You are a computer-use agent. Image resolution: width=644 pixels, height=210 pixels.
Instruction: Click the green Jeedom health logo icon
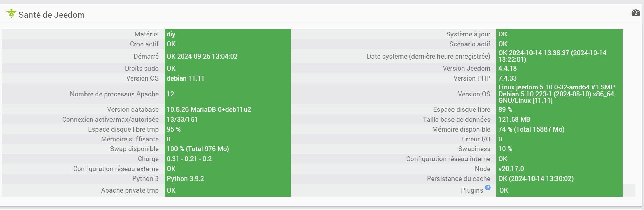11,14
